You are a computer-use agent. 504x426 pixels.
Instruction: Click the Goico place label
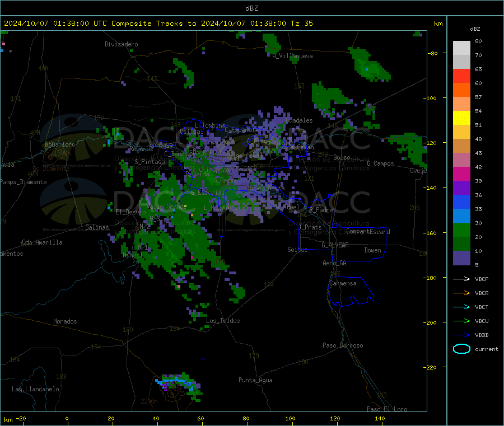click(342, 157)
